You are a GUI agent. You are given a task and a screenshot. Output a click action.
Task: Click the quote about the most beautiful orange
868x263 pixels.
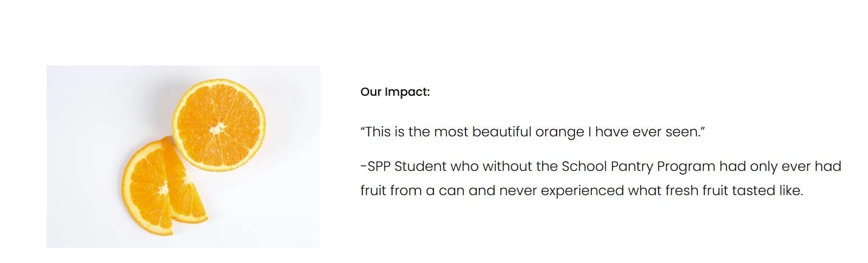pos(532,132)
